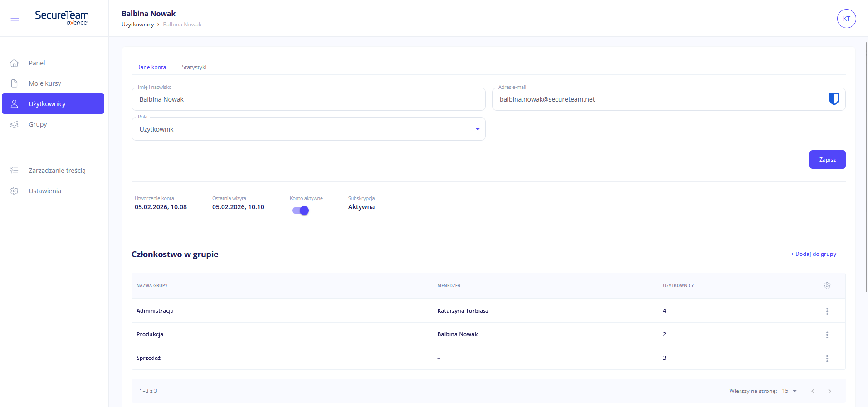Click the Bitwarden shield icon in email field
Viewport: 868px width, 407px height.
pyautogui.click(x=834, y=99)
